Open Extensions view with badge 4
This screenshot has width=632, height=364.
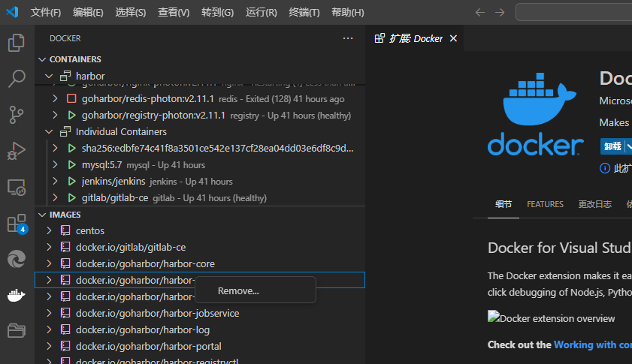17,224
